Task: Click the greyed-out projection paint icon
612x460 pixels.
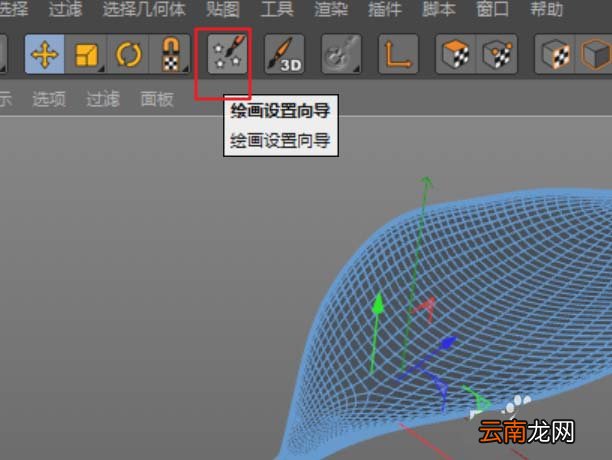Action: (342, 54)
